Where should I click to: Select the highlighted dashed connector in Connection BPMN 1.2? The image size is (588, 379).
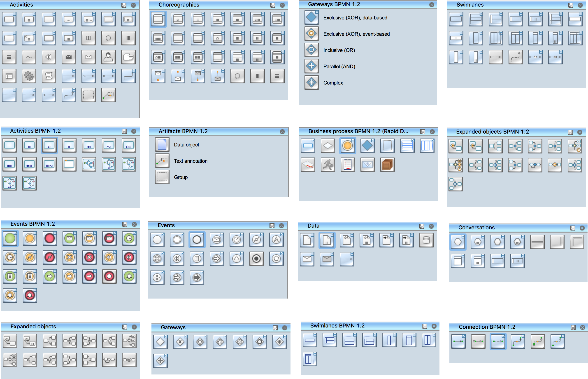click(x=498, y=341)
